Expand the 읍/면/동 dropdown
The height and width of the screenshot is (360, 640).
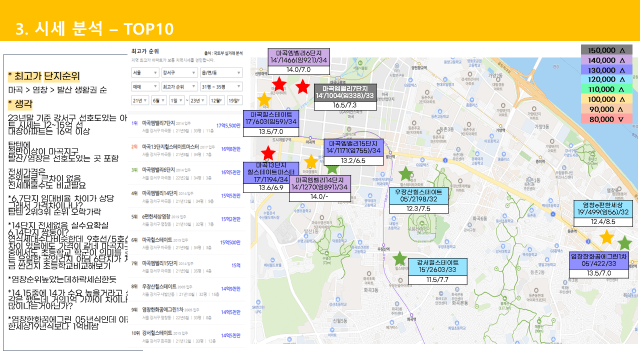221,73
